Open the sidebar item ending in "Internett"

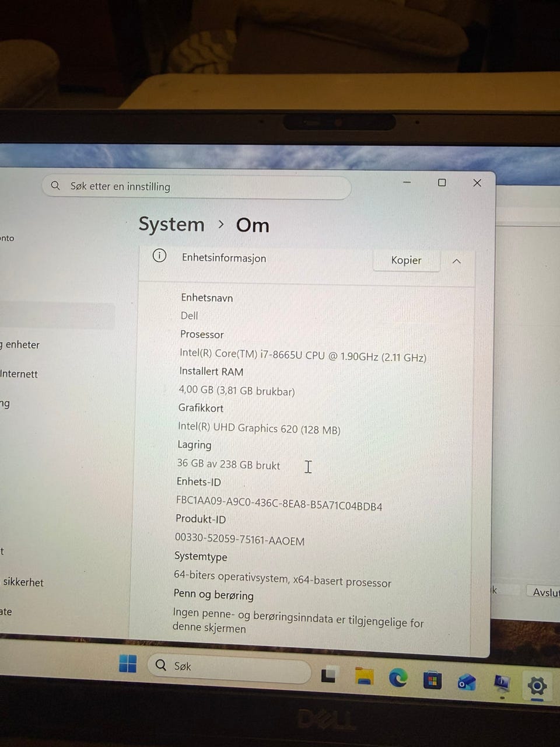[19, 374]
